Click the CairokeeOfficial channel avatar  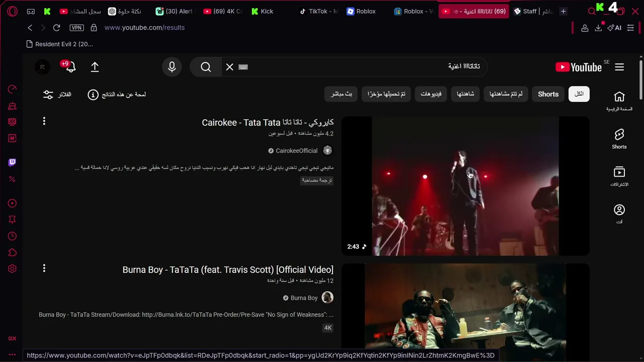(x=328, y=150)
